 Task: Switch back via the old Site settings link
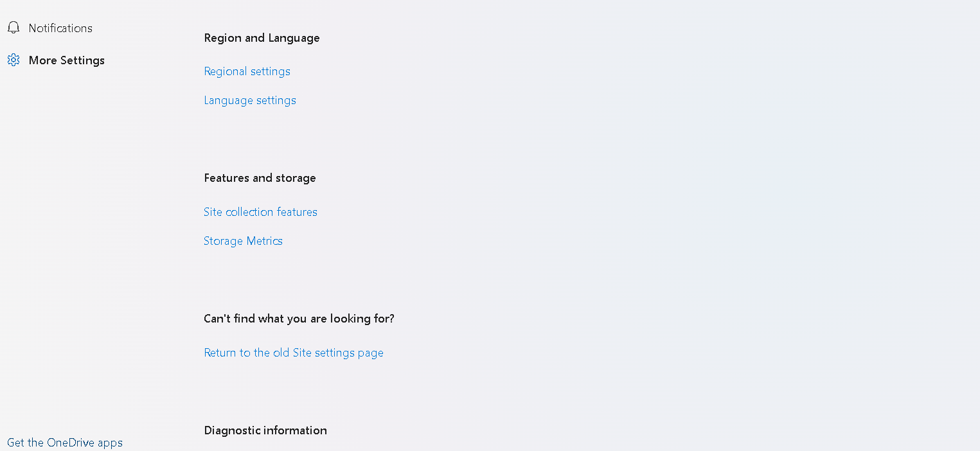coord(294,353)
